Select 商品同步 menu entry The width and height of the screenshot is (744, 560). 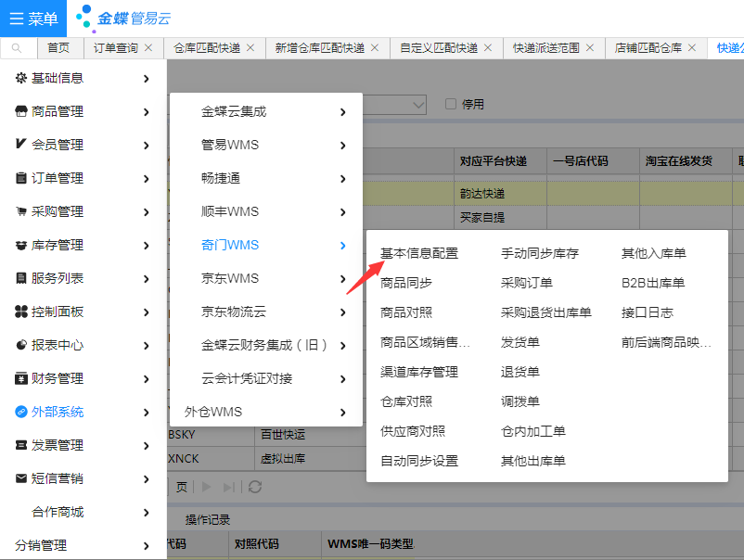pos(406,283)
